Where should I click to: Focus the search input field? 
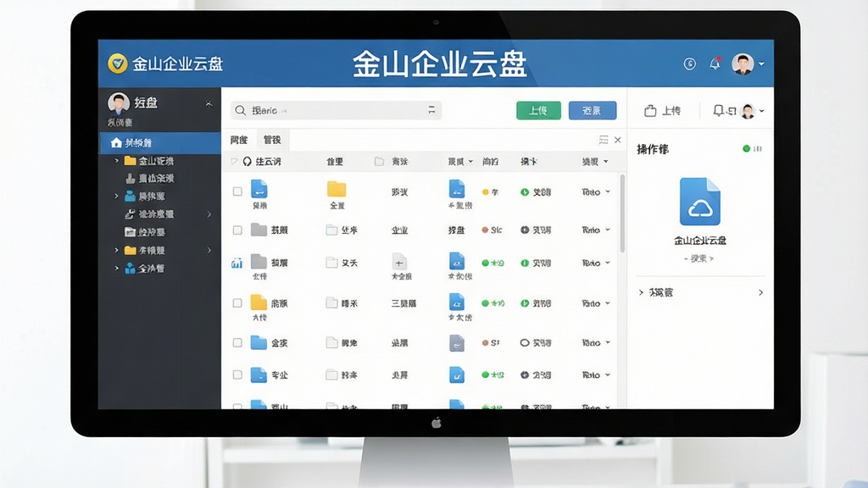pos(336,111)
